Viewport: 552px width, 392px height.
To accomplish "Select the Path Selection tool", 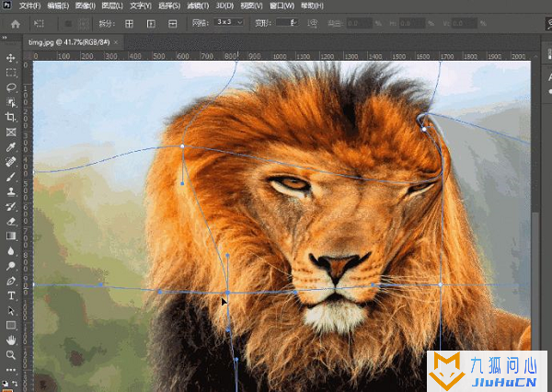I will pos(11,311).
